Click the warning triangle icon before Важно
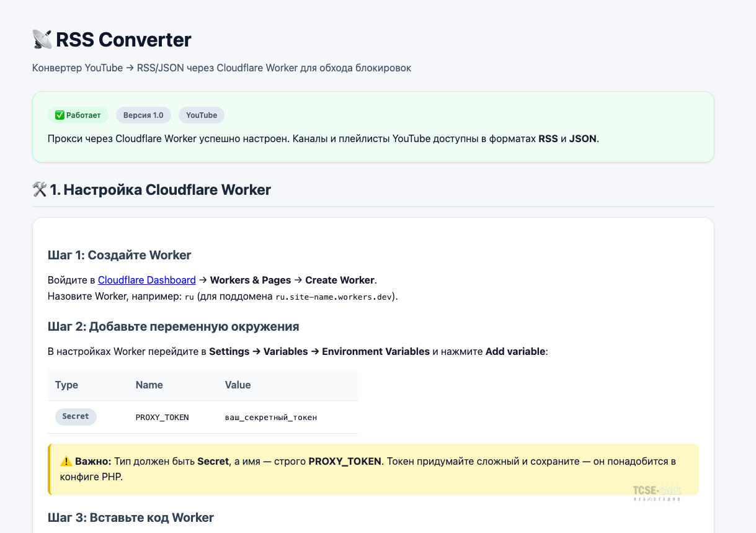 click(66, 462)
